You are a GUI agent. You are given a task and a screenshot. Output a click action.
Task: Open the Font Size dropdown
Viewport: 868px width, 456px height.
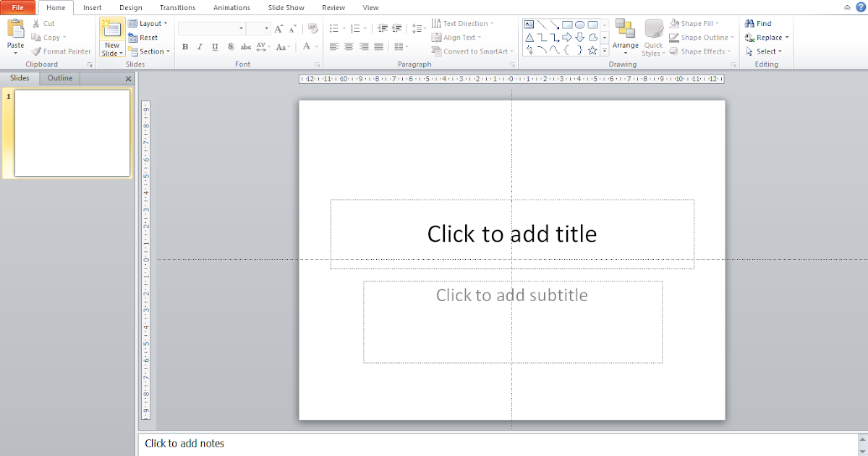265,28
